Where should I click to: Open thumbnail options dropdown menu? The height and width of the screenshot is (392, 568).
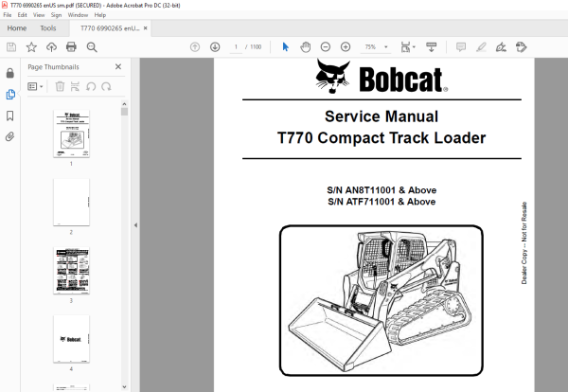click(36, 86)
